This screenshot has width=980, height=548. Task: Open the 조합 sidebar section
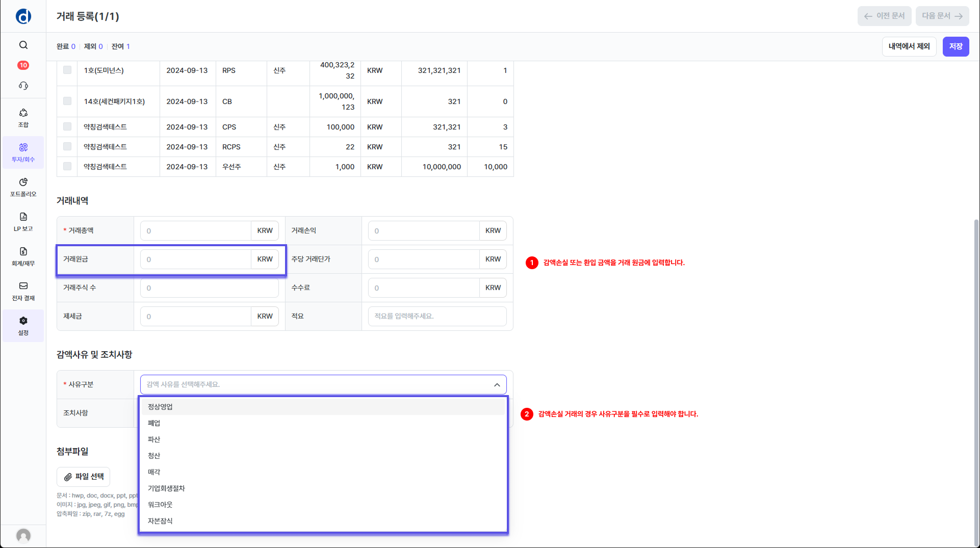point(23,118)
